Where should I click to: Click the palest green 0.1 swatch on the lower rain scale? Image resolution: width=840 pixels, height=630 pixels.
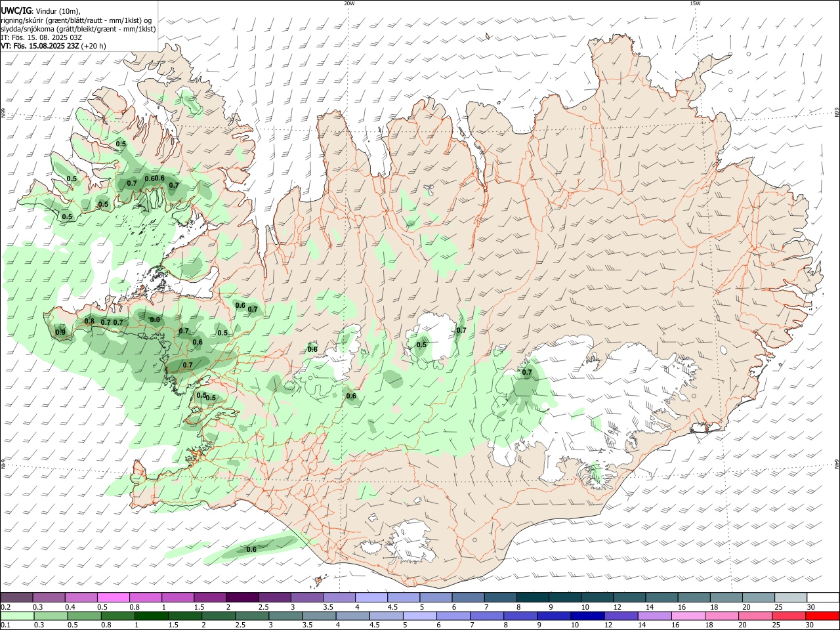coord(17,616)
